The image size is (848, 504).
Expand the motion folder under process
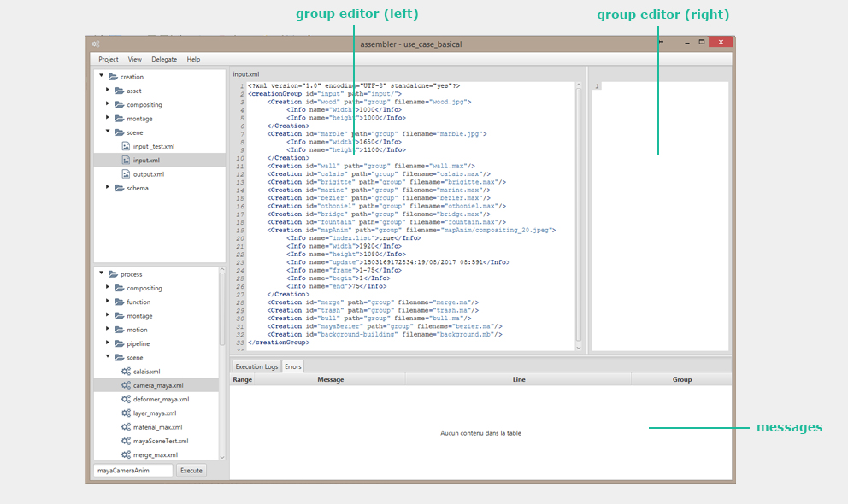click(108, 330)
